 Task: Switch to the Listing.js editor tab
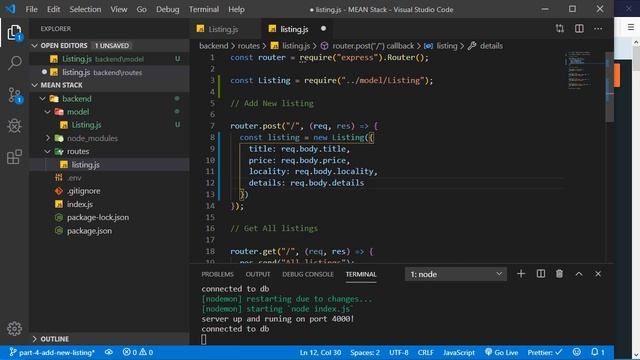[223, 29]
